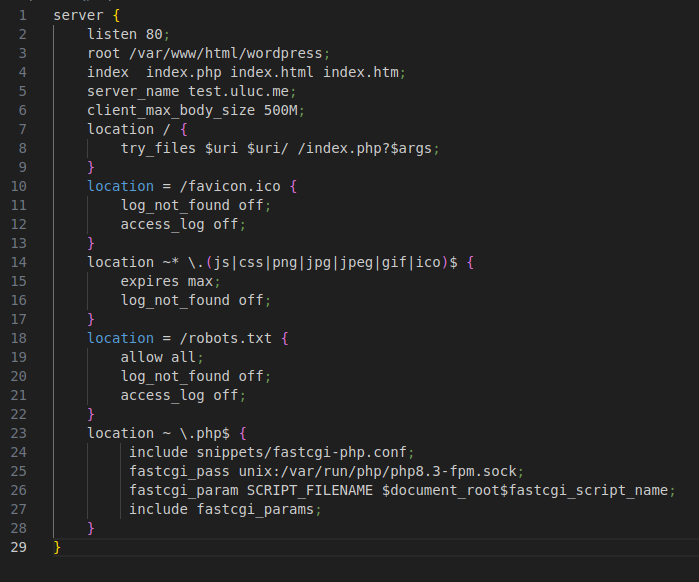Click '/index.php?$args' on line 8
Screen dimensions: 699x582
365,149
